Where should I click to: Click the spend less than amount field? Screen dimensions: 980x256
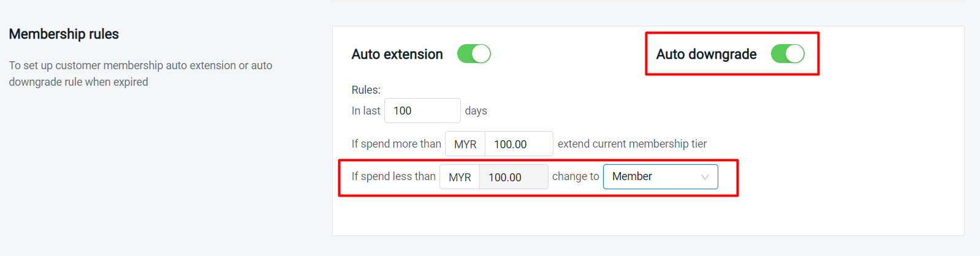[514, 177]
